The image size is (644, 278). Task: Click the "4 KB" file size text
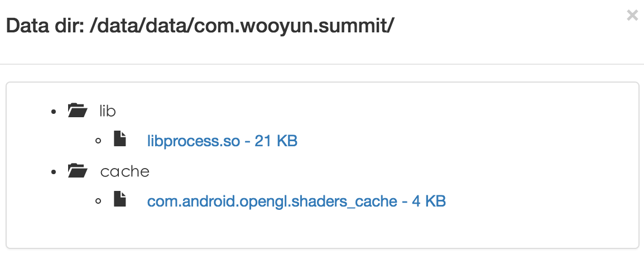click(x=429, y=201)
